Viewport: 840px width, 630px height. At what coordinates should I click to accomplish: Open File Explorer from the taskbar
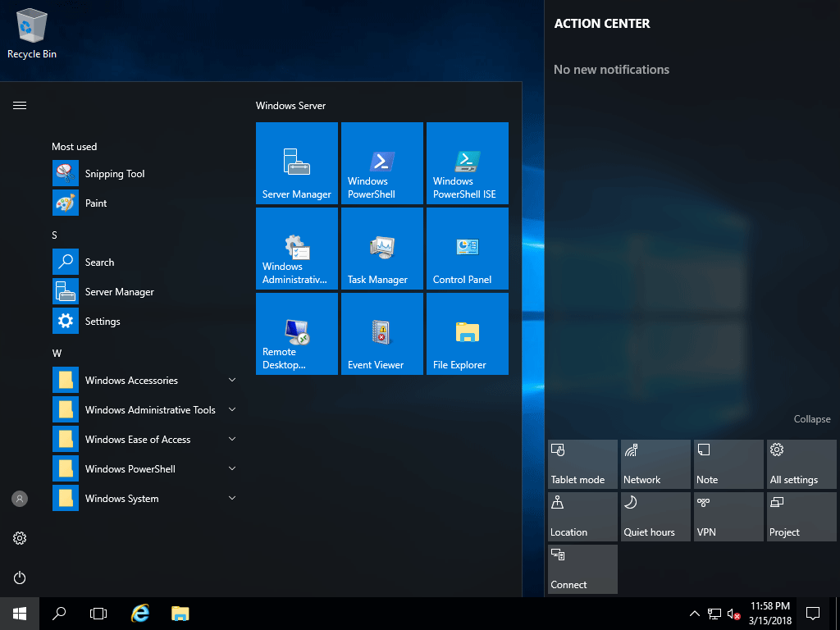point(180,614)
